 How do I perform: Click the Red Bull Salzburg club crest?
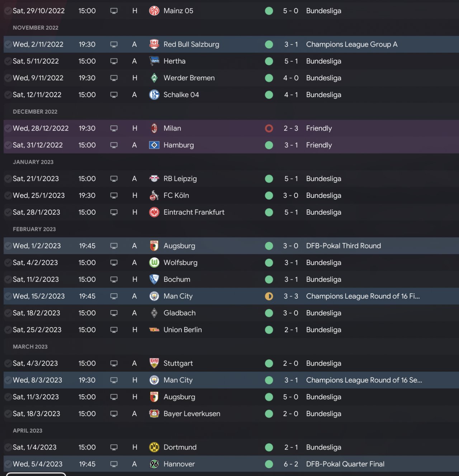click(154, 44)
